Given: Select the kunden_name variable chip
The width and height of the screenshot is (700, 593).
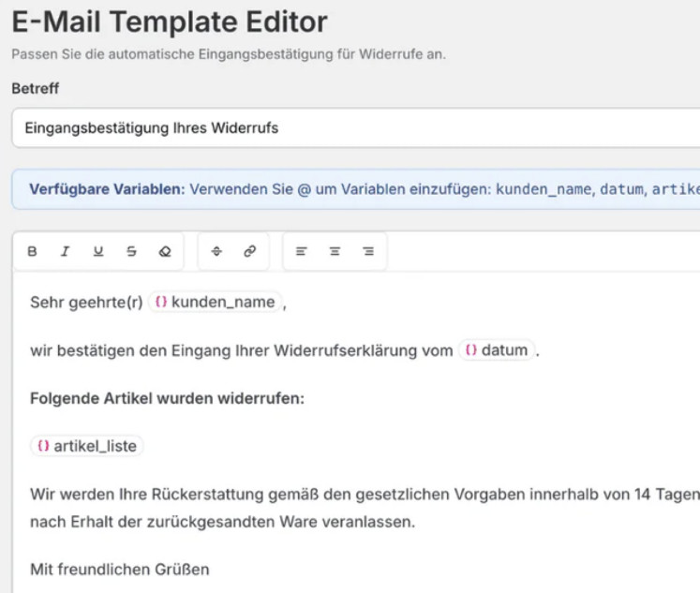Looking at the screenshot, I should pos(216,302).
